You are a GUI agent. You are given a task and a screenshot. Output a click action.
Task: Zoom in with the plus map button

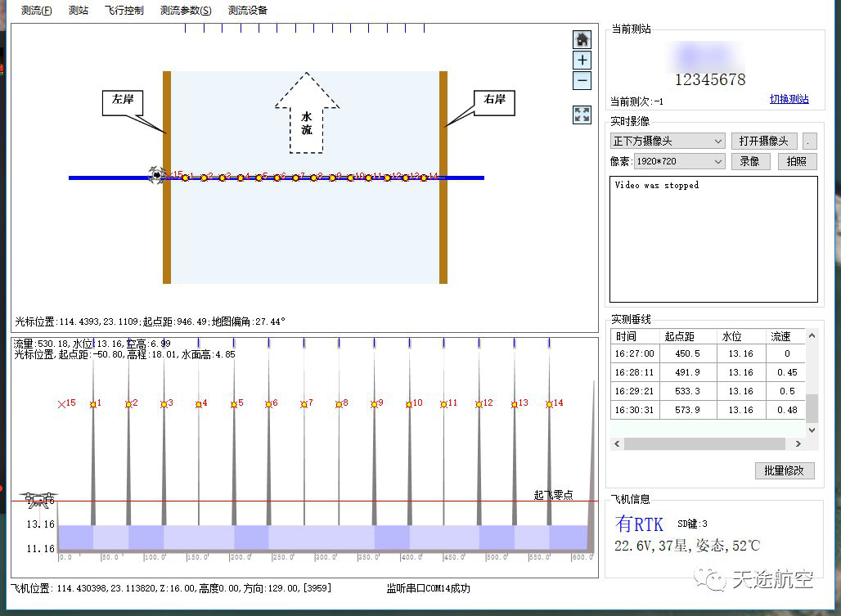point(582,60)
